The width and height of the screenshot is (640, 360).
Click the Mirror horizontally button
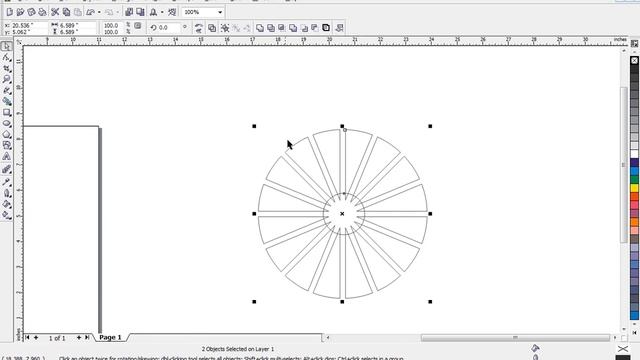tap(199, 28)
